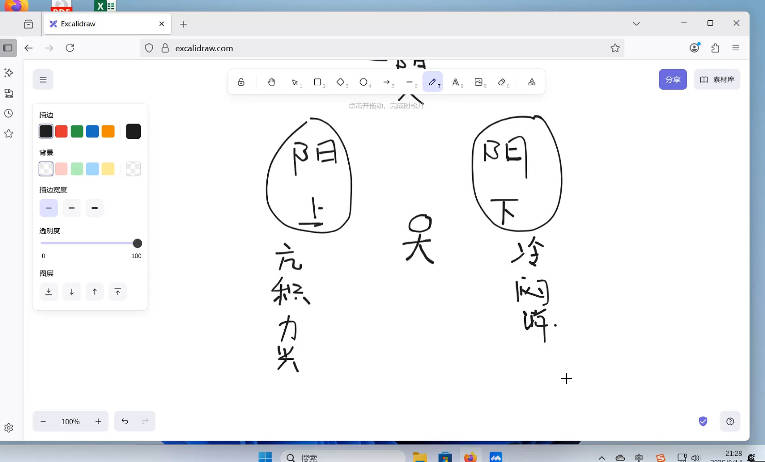Select the rectangle shape tool
765x462 pixels.
pos(318,82)
